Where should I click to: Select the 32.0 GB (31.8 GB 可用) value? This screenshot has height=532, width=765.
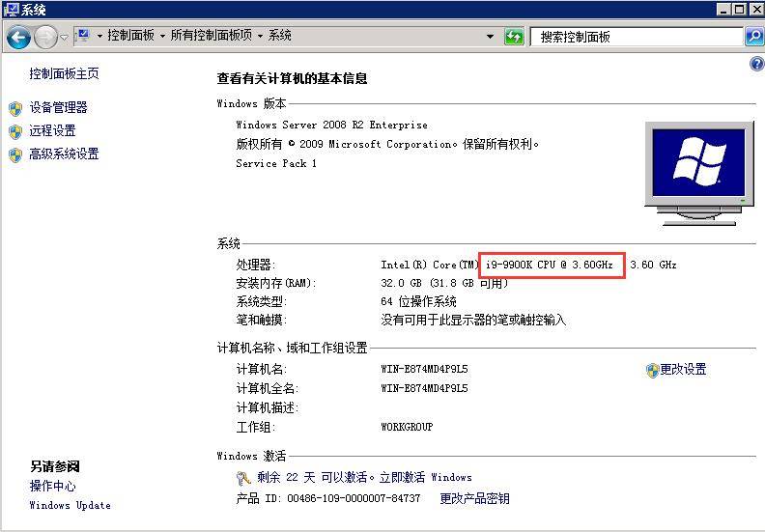444,283
